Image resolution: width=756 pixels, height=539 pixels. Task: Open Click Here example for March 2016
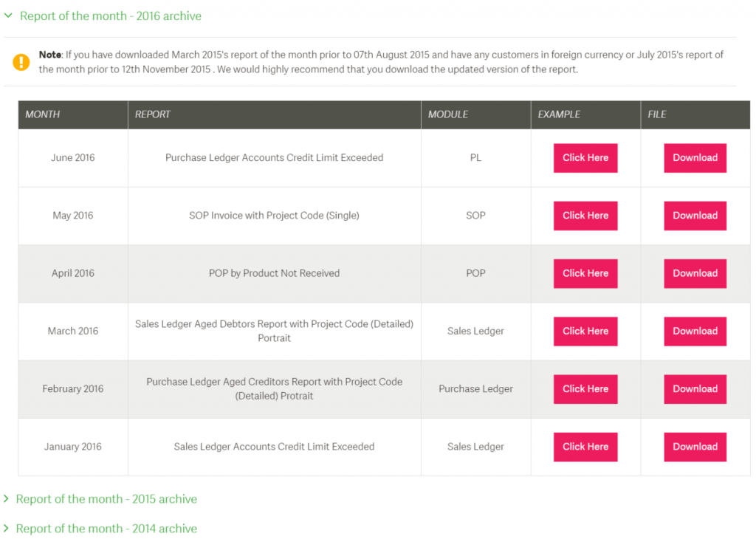585,332
